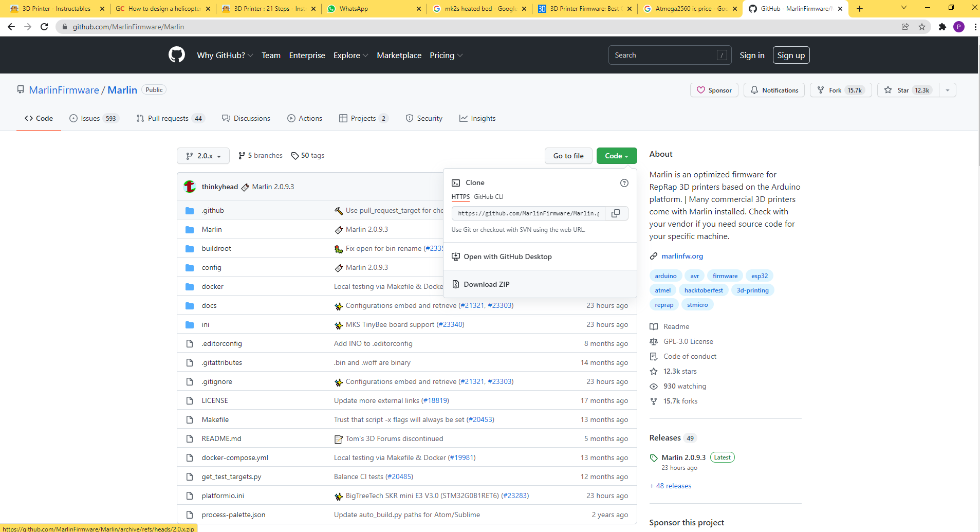The image size is (980, 532).
Task: Expand the Pricing menu
Action: tap(446, 55)
